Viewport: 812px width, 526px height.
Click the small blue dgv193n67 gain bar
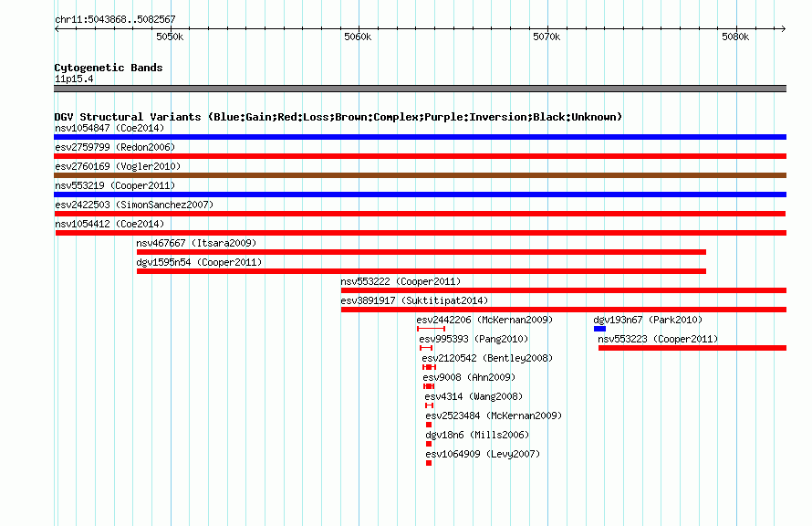[x=599, y=329]
